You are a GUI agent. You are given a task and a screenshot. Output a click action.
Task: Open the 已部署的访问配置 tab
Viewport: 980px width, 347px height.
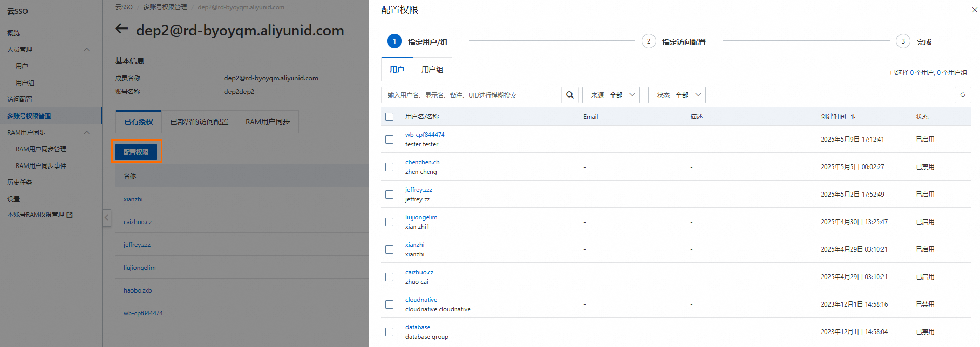coord(199,122)
